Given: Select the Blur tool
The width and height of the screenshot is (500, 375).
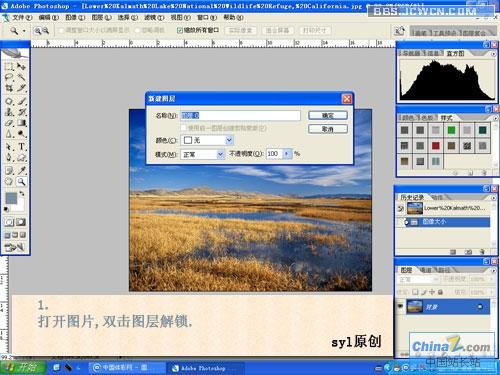Looking at the screenshot, I should tap(9, 134).
